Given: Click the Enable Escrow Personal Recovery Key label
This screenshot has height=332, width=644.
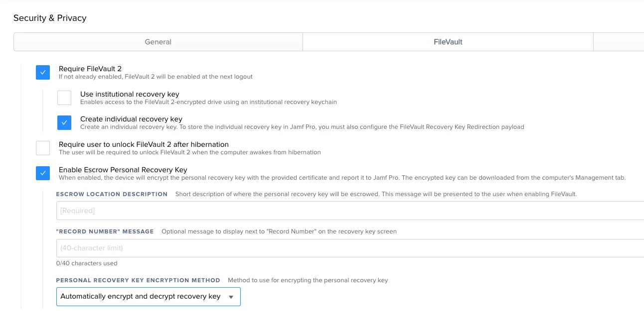Looking at the screenshot, I should (123, 170).
